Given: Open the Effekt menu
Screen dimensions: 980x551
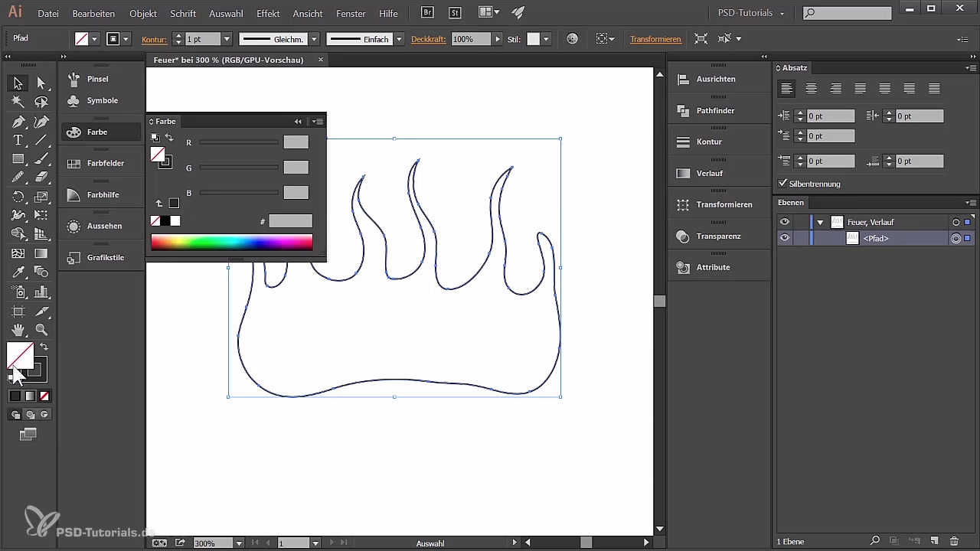Looking at the screenshot, I should (x=268, y=14).
